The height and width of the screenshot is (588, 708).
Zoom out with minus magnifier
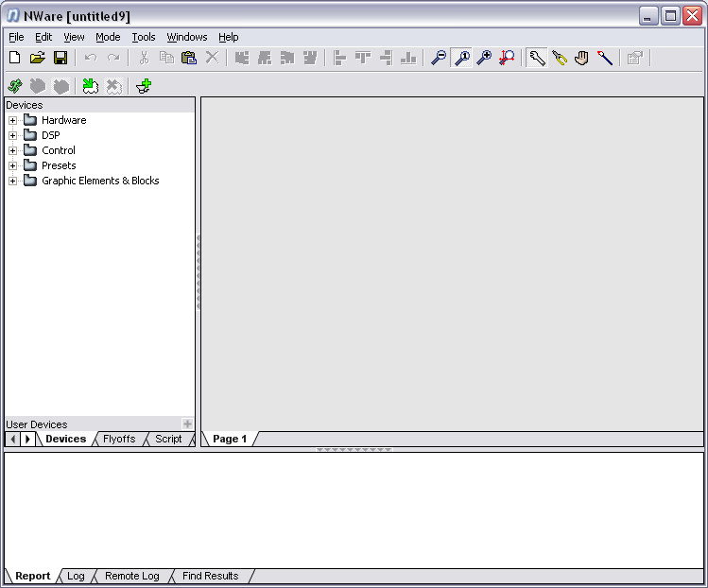click(439, 58)
